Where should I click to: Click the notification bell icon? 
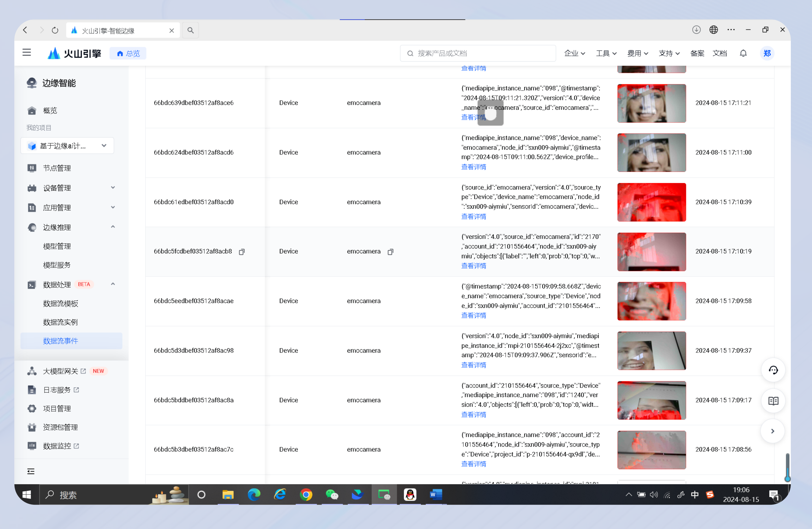pos(743,53)
